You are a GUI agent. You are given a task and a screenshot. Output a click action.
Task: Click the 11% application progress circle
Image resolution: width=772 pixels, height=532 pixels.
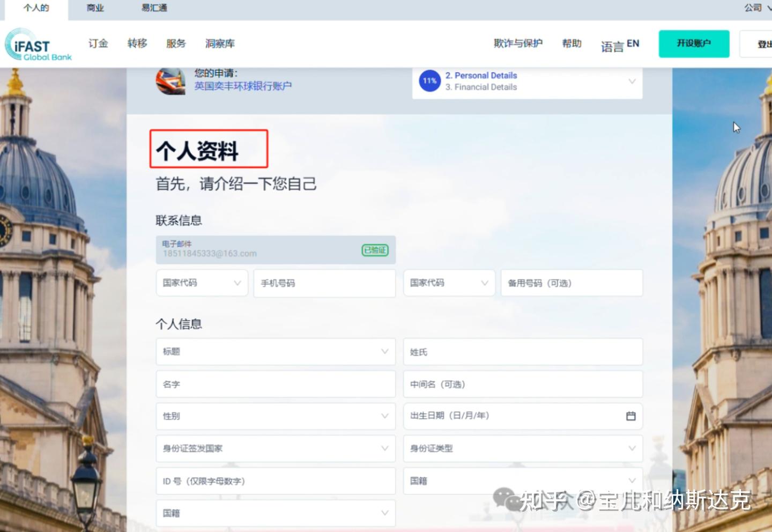[429, 81]
